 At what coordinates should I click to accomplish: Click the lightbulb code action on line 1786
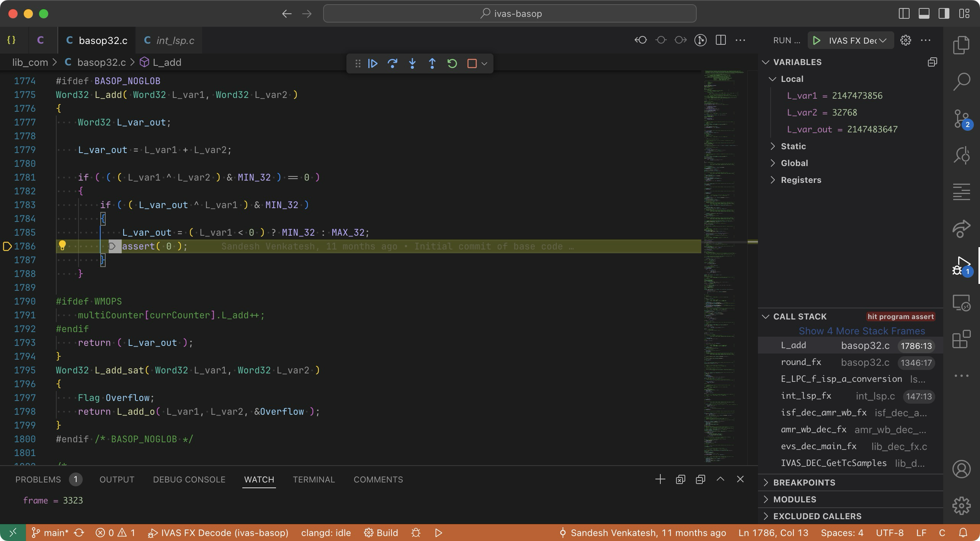coord(62,246)
